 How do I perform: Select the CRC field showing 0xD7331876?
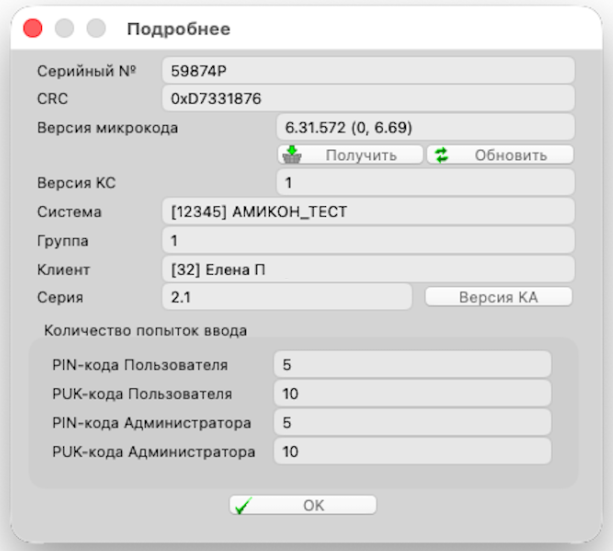tap(368, 99)
